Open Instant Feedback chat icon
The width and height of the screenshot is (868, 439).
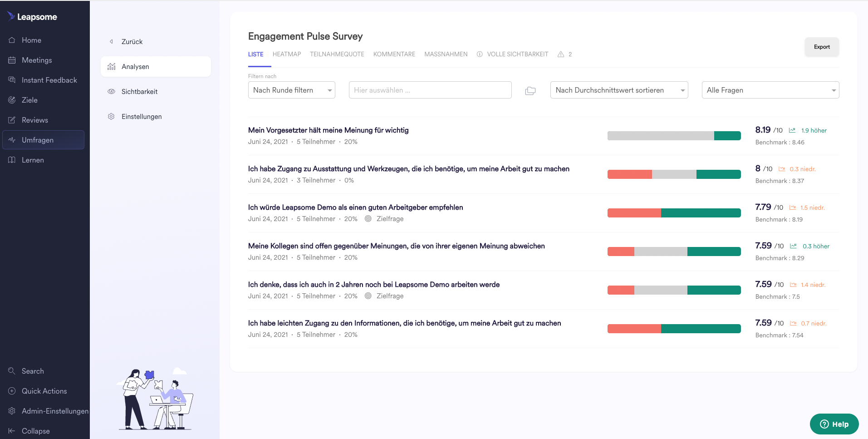pos(12,80)
